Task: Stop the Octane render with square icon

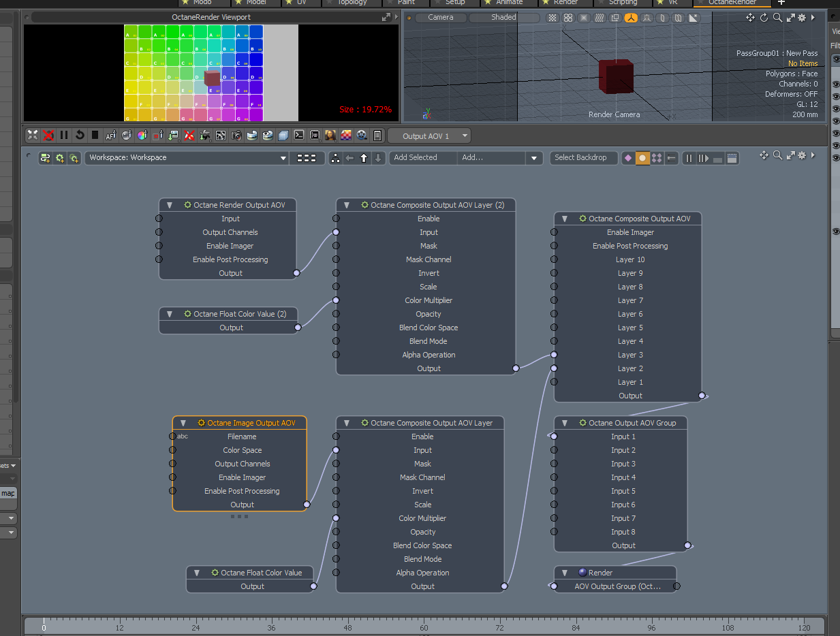Action: (95, 136)
